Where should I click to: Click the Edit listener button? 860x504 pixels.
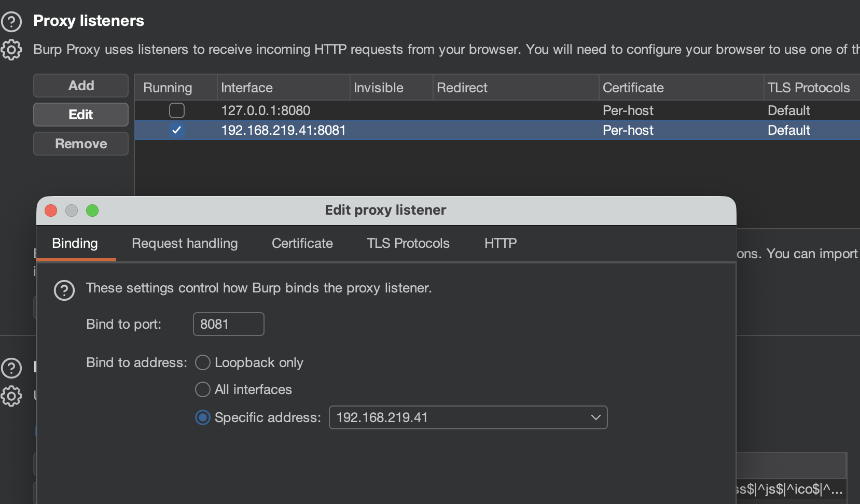(x=81, y=115)
